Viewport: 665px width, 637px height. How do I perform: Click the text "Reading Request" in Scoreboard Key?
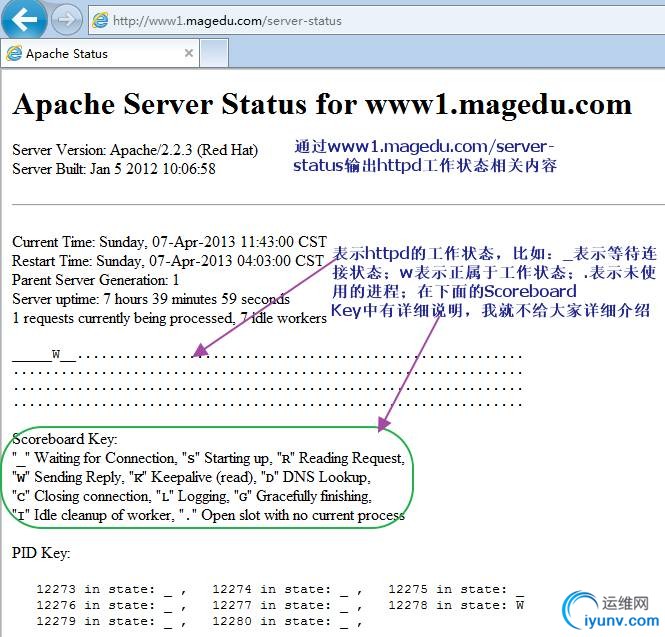[351, 458]
